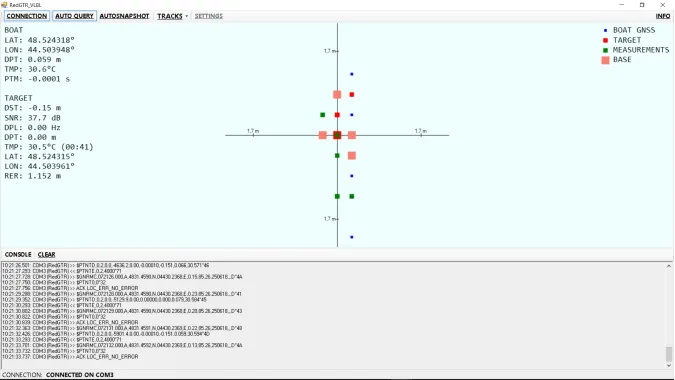Click the app icon in the title bar

(x=4, y=5)
